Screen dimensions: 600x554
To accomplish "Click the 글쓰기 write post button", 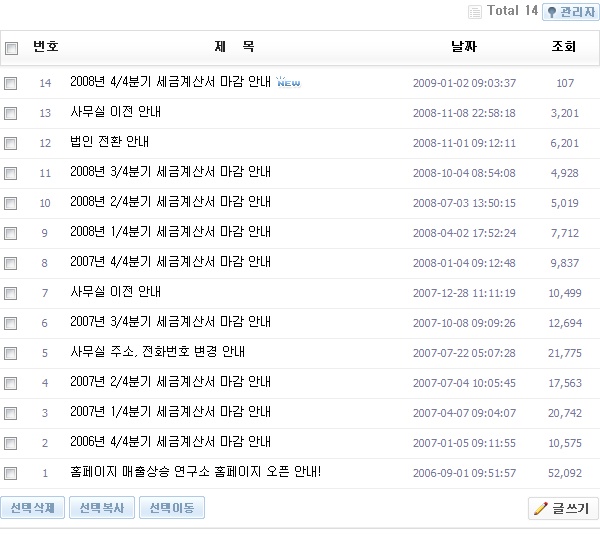I will pos(563,508).
